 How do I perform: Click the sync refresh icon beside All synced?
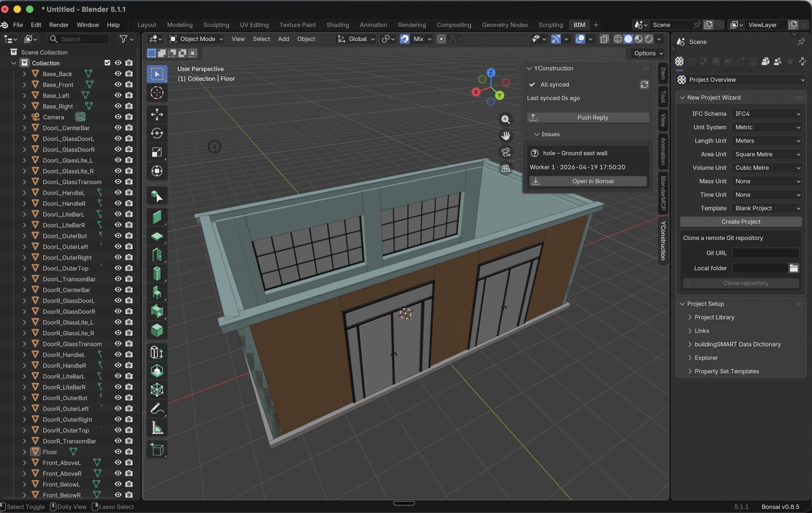click(644, 85)
